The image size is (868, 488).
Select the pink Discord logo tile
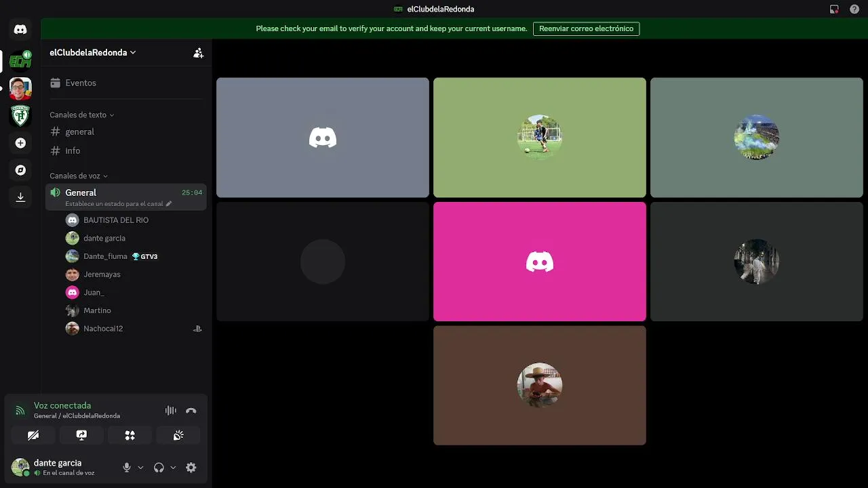pos(540,262)
